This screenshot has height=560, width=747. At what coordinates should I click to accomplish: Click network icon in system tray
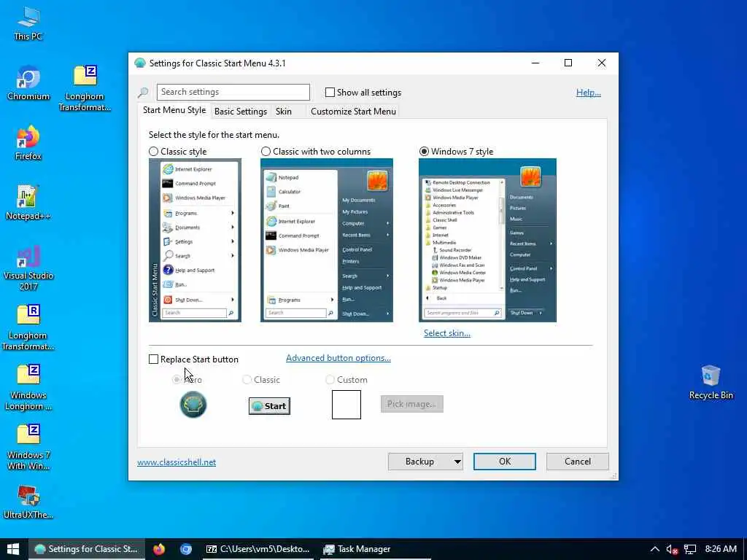pyautogui.click(x=690, y=550)
